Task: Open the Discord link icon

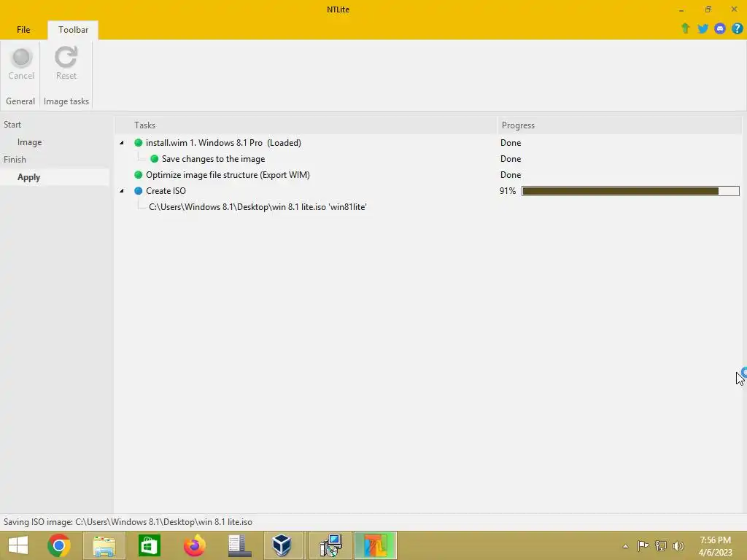Action: pyautogui.click(x=720, y=28)
